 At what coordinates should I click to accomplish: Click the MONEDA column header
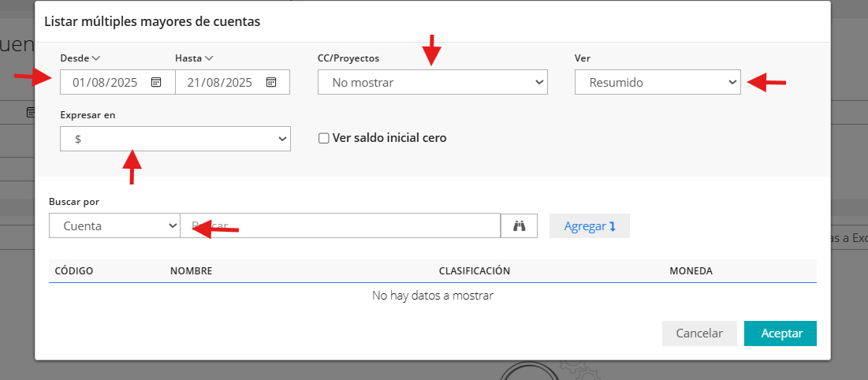click(x=691, y=271)
